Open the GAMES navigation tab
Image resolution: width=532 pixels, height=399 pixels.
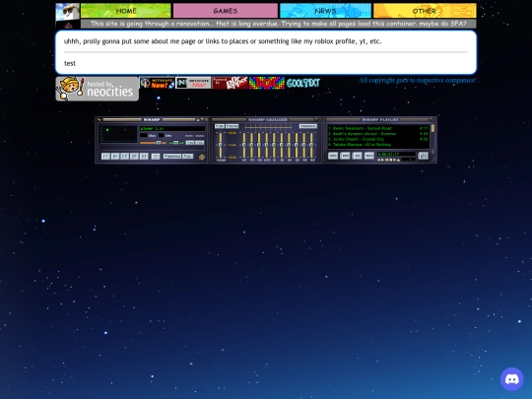[226, 11]
